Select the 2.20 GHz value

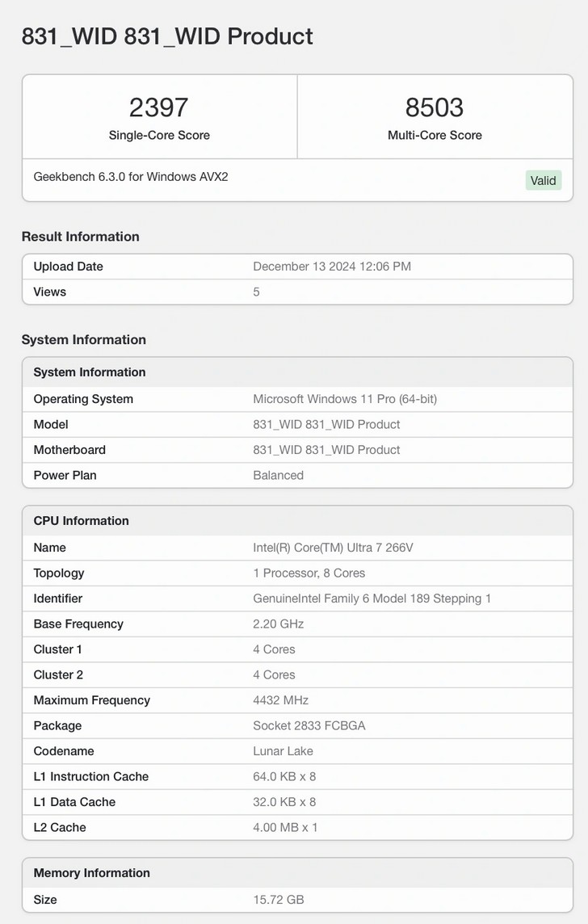[278, 624]
